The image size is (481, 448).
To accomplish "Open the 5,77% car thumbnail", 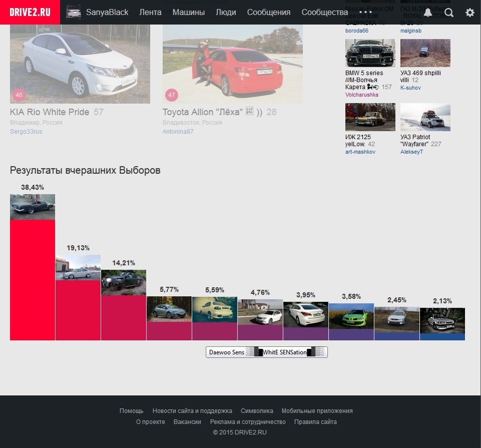I will click(169, 309).
